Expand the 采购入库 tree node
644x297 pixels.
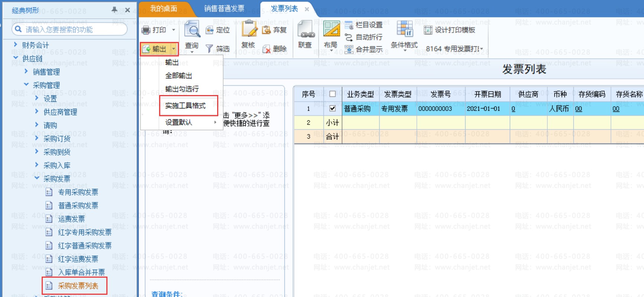[x=36, y=165]
